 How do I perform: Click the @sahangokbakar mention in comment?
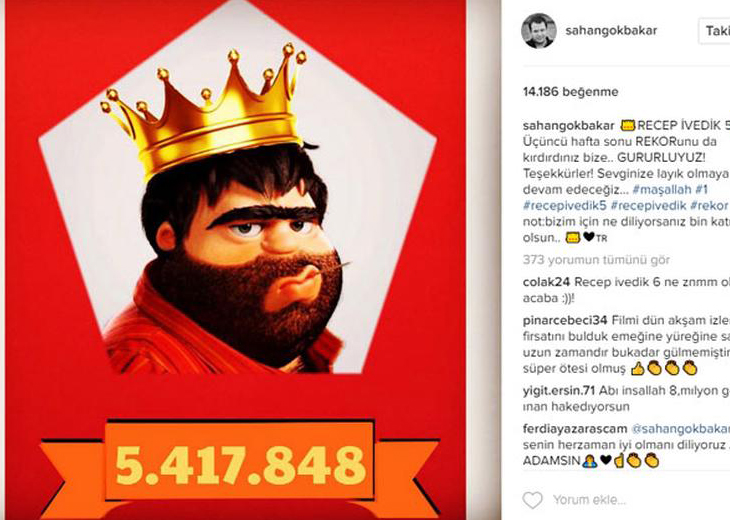click(680, 428)
